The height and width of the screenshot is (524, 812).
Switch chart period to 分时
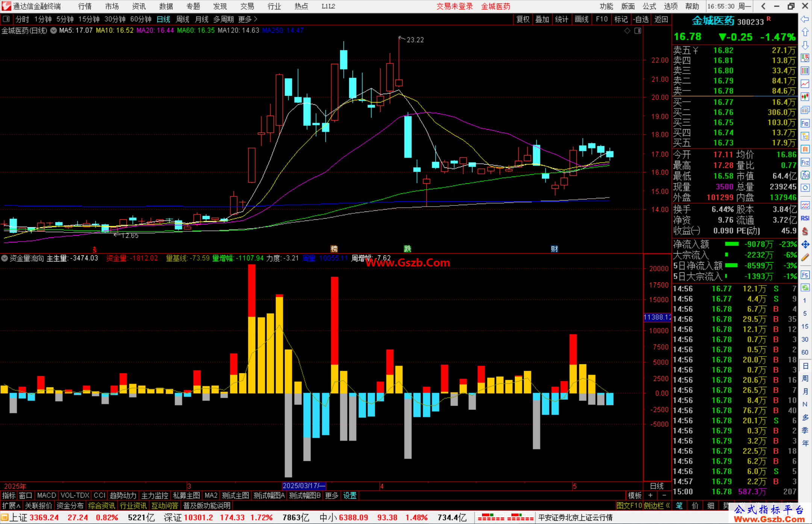tap(22, 19)
